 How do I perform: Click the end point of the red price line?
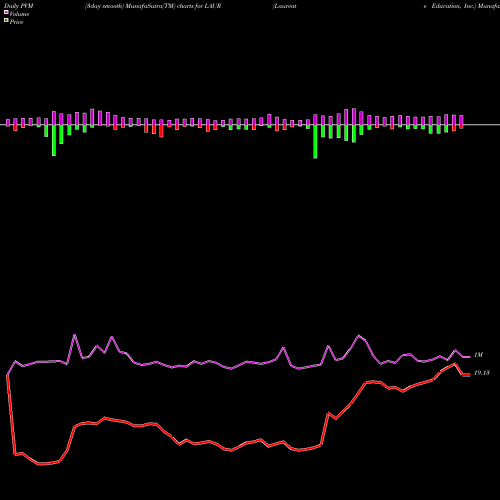click(x=469, y=375)
